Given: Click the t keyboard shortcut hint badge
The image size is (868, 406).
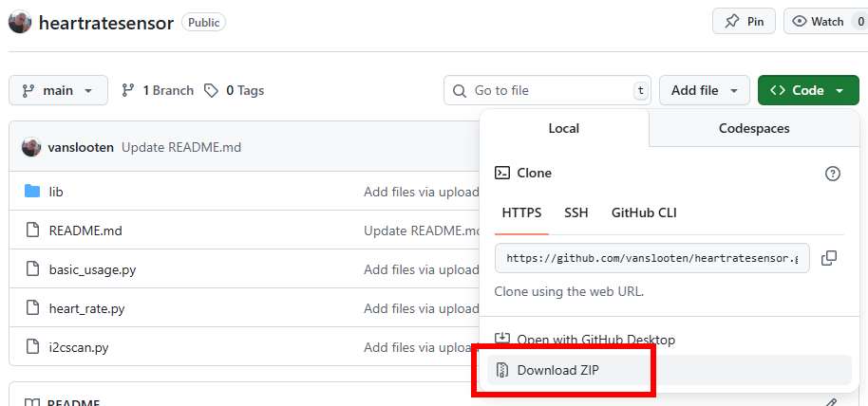Looking at the screenshot, I should (x=640, y=91).
